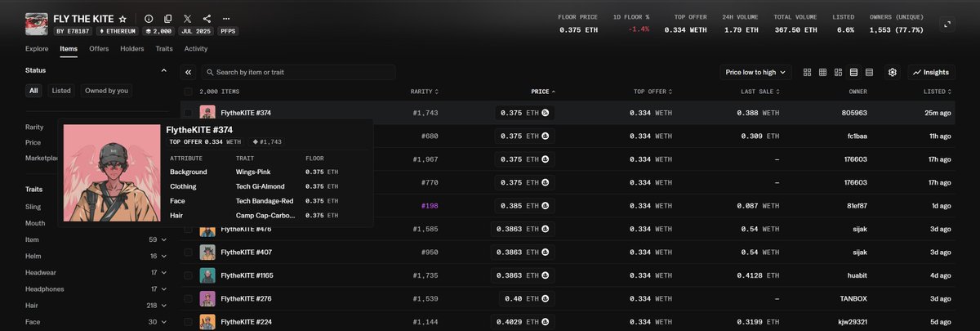Collapse filter sidebar with double-chevron icon
980x331 pixels.
click(x=188, y=73)
